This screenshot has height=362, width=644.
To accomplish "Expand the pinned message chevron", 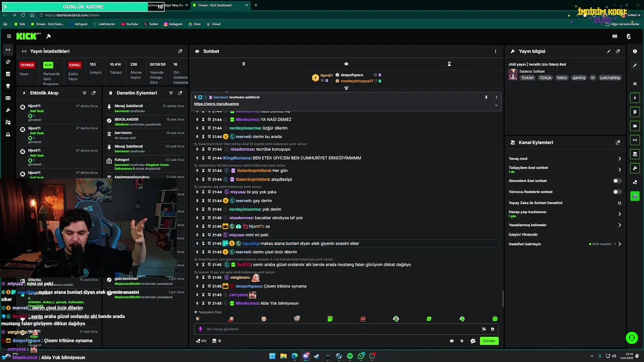I will pos(496,105).
